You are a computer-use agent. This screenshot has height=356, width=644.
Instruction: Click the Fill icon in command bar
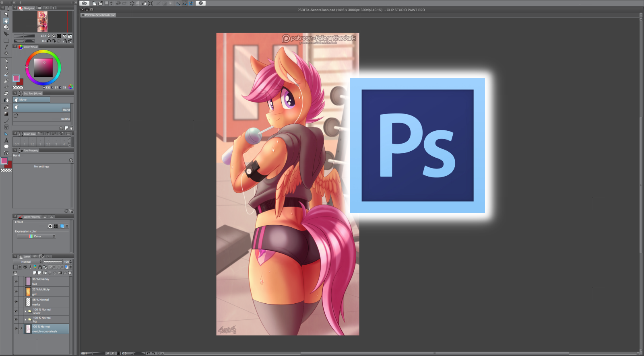point(144,3)
